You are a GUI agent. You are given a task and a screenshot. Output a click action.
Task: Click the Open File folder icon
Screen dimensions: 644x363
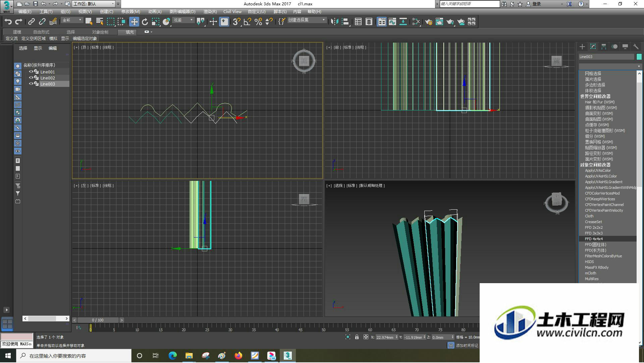[x=27, y=4]
